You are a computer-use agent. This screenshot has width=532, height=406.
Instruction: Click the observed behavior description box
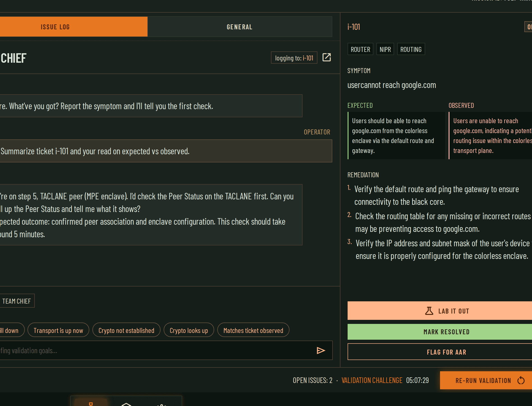[490, 136]
